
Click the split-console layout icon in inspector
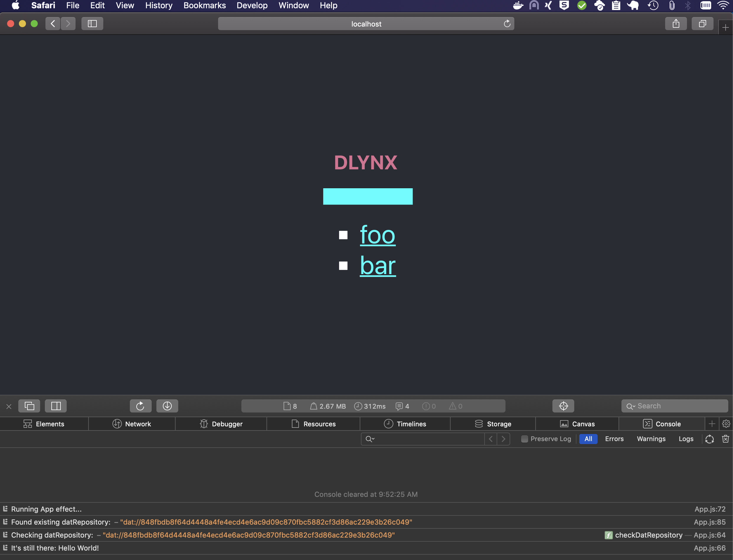click(x=56, y=406)
